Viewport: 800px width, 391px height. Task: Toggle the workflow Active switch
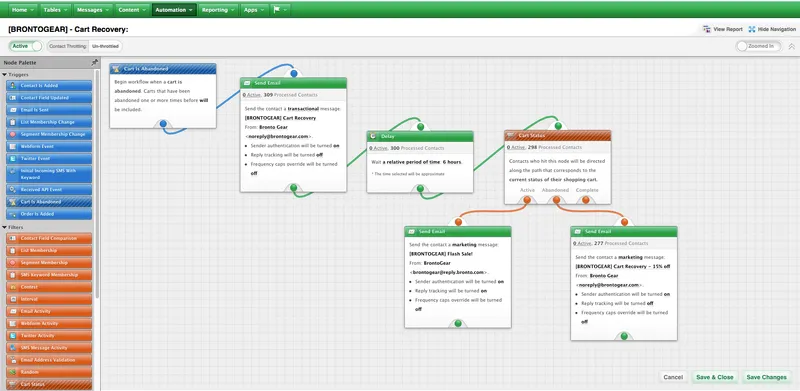(x=26, y=46)
